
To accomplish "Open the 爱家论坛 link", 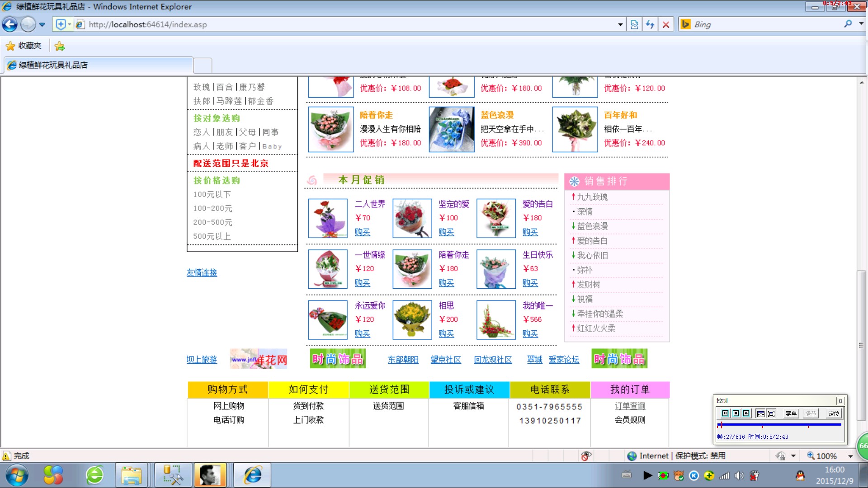I will (564, 359).
